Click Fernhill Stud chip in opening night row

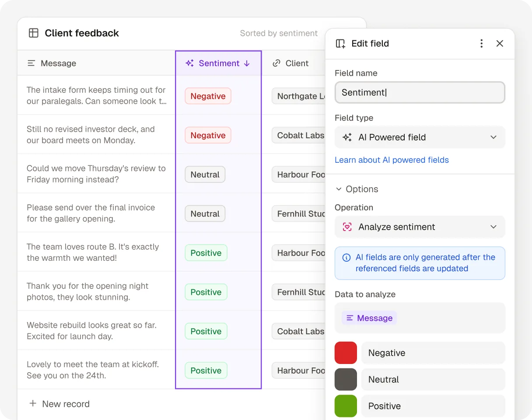[x=298, y=292]
